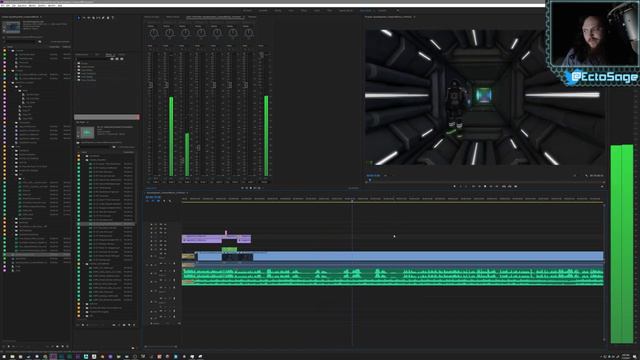This screenshot has width=640, height=360.
Task: Toggle output eye of top video track
Action: pos(165,224)
